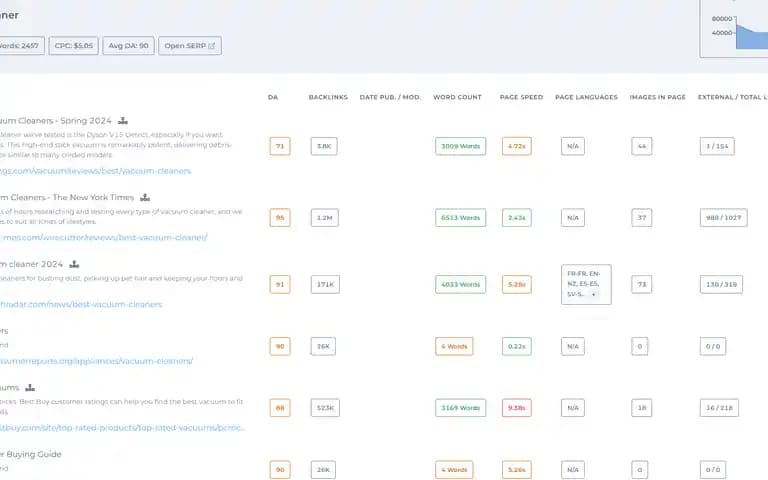Image resolution: width=768 pixels, height=480 pixels.
Task: Click the page speed value 5.28s
Action: tap(517, 284)
